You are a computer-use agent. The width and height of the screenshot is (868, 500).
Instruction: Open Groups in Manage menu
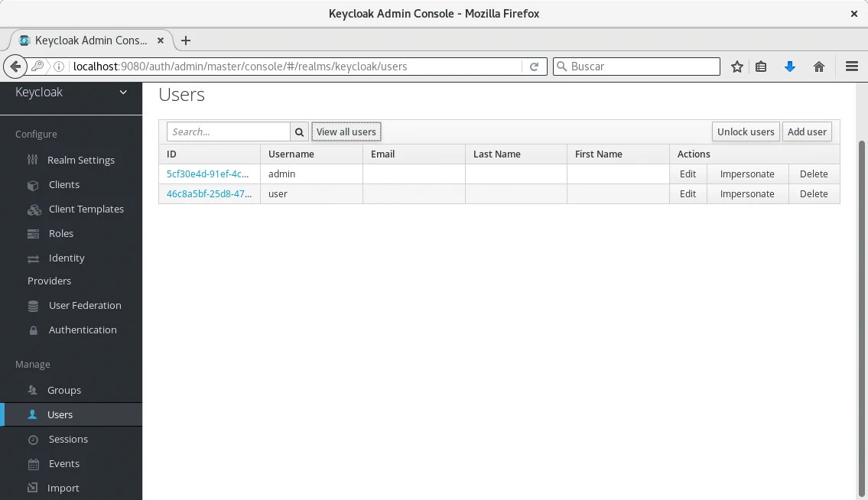[x=63, y=390]
